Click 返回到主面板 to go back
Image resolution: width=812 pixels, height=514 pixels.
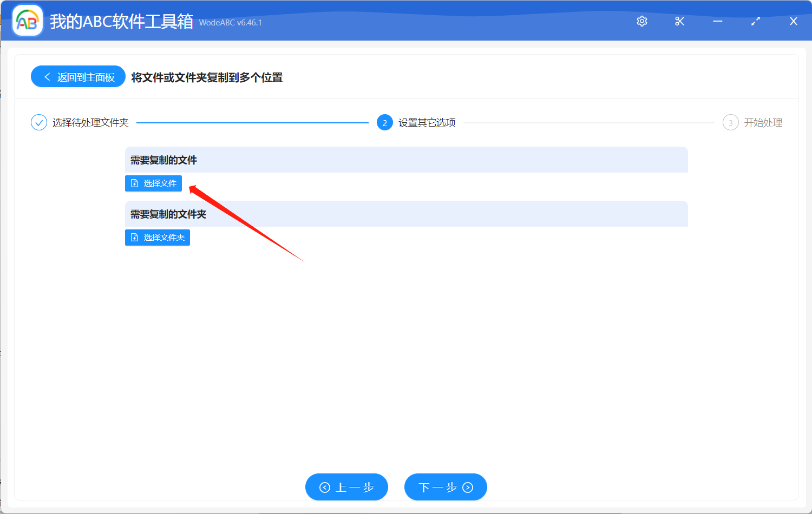tap(78, 76)
